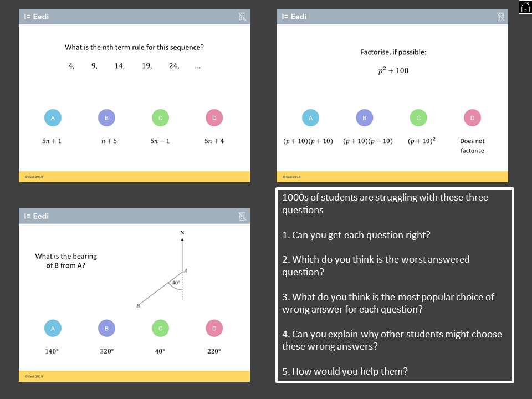Click calculator icon on sequence question slide
Viewport: 532px width, 399px height.
click(242, 17)
